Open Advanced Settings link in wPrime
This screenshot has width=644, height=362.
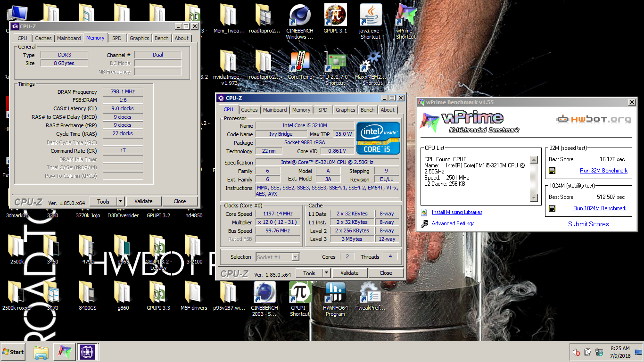(453, 223)
